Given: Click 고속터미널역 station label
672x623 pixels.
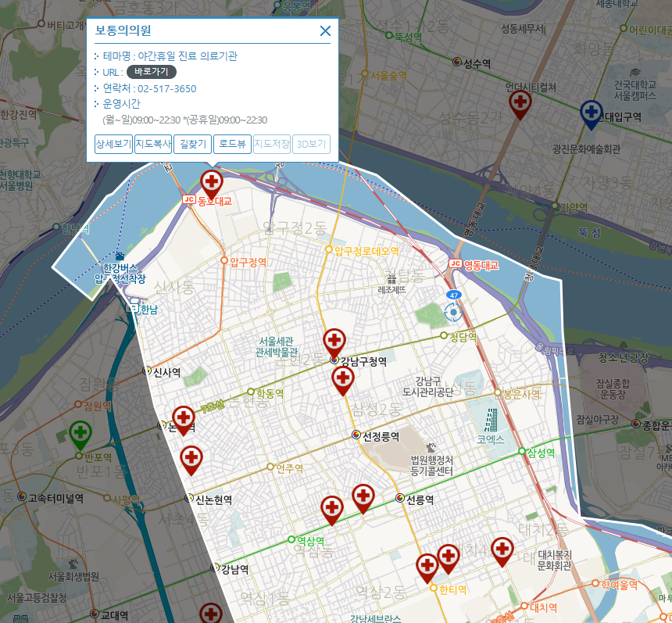Looking at the screenshot, I should [55, 498].
